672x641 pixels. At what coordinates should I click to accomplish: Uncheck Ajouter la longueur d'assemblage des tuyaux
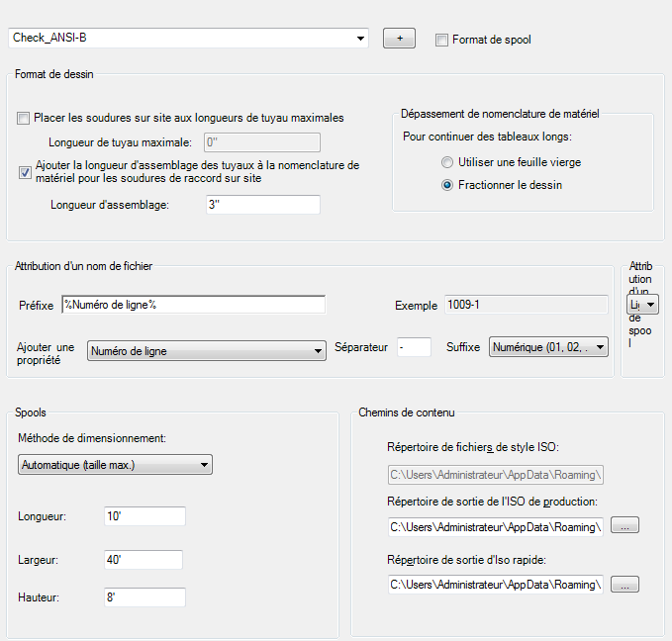tap(25, 172)
